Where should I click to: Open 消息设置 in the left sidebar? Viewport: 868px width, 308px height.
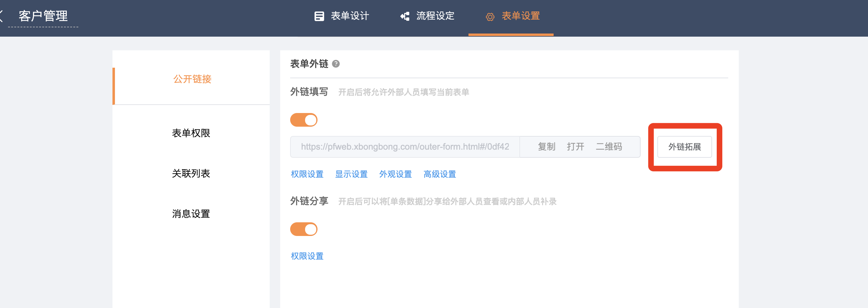191,214
